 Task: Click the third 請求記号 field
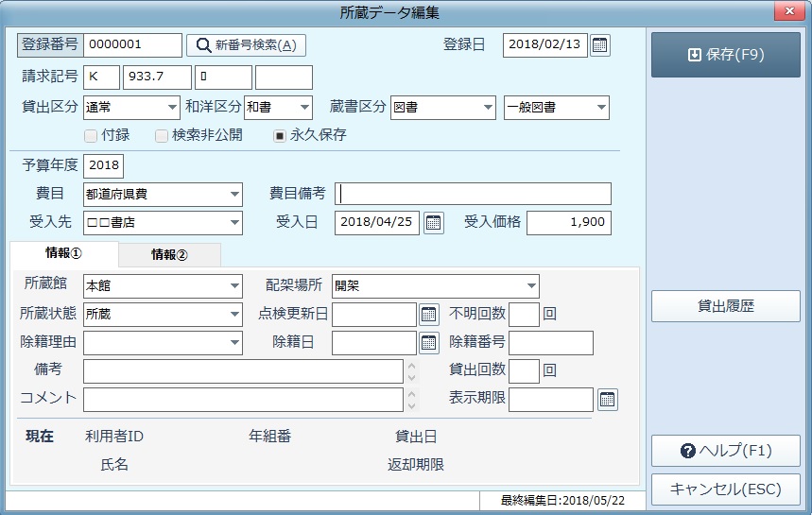pos(223,77)
